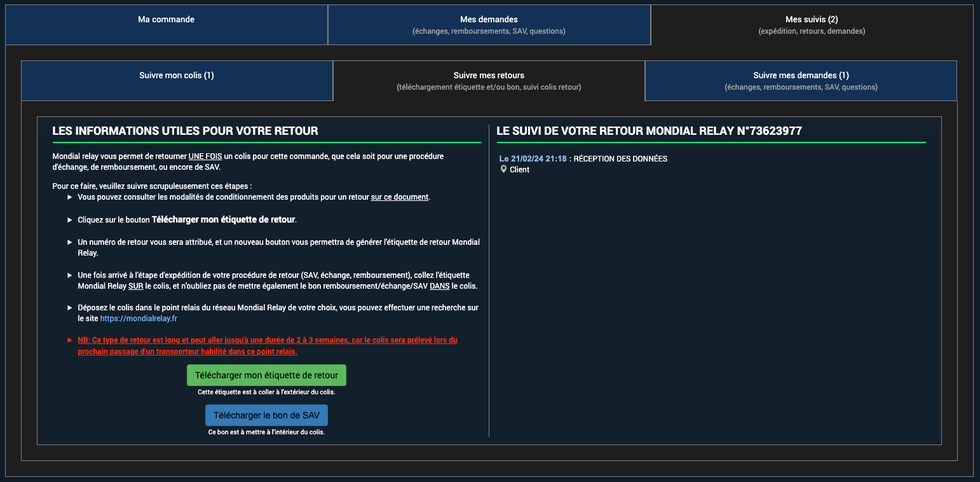Open the Ma commande tab
Image resolution: width=980 pixels, height=482 pixels.
[167, 25]
